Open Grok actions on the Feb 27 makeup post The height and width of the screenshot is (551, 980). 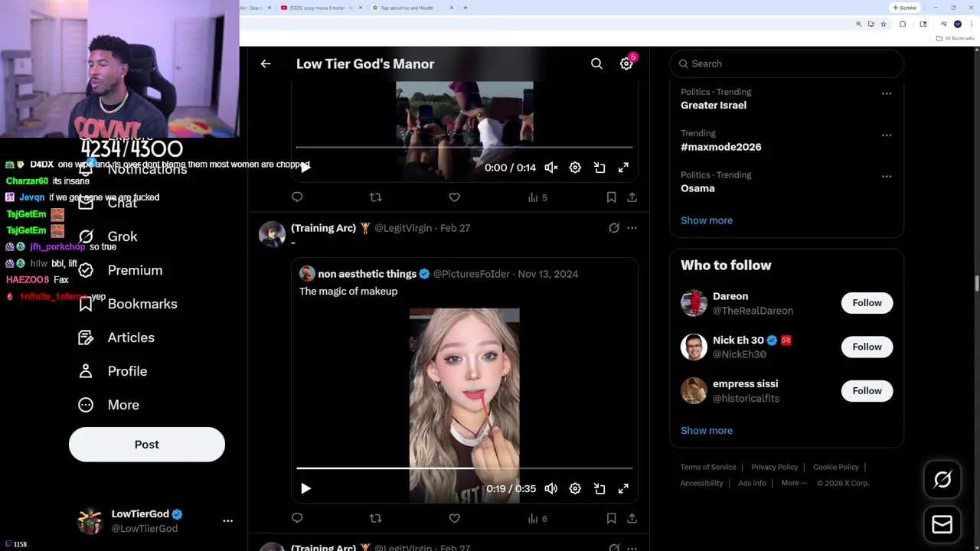[614, 228]
